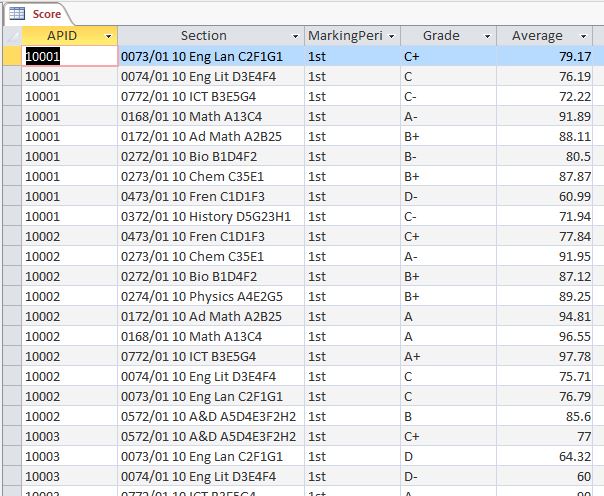Click the average value 88.11

575,137
